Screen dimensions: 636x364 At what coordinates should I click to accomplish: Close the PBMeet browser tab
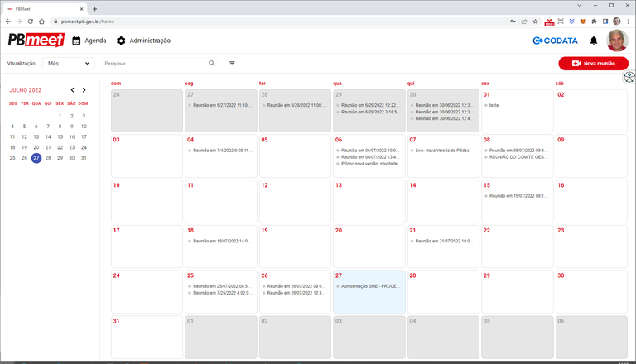click(x=81, y=9)
